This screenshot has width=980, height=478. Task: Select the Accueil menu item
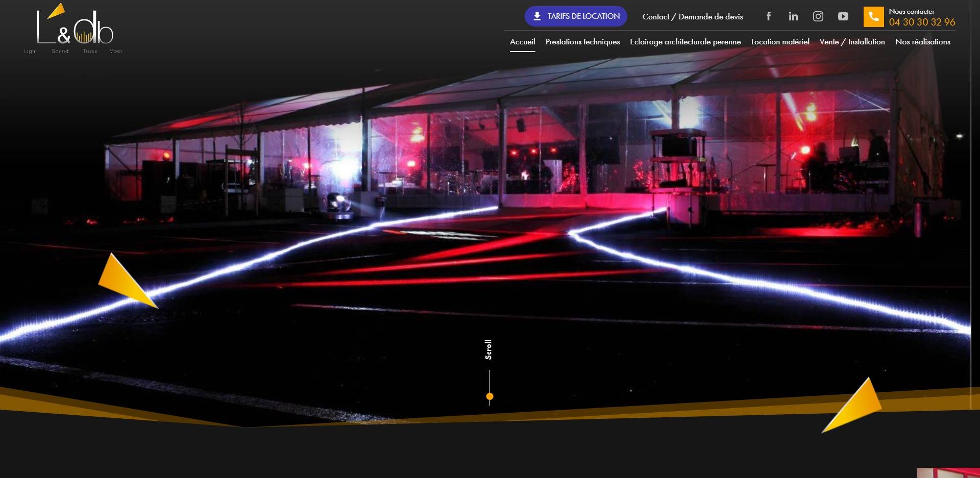[522, 42]
